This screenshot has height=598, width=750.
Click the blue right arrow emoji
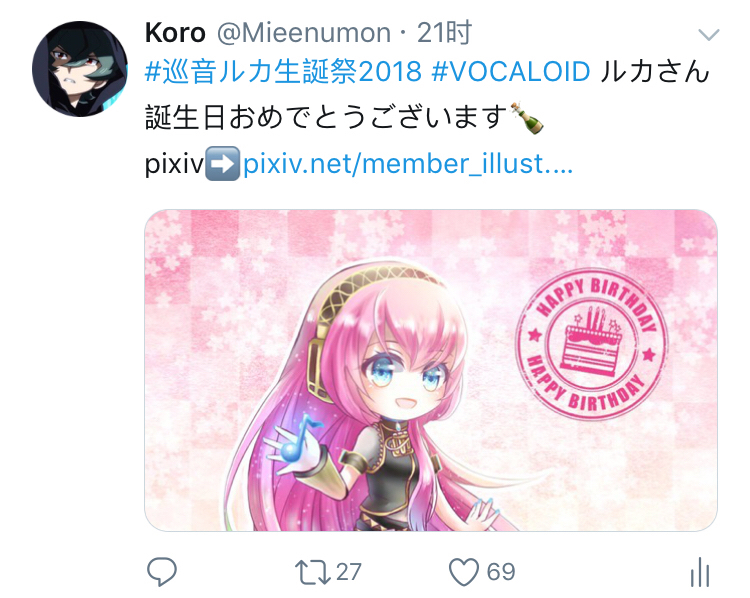(x=222, y=164)
